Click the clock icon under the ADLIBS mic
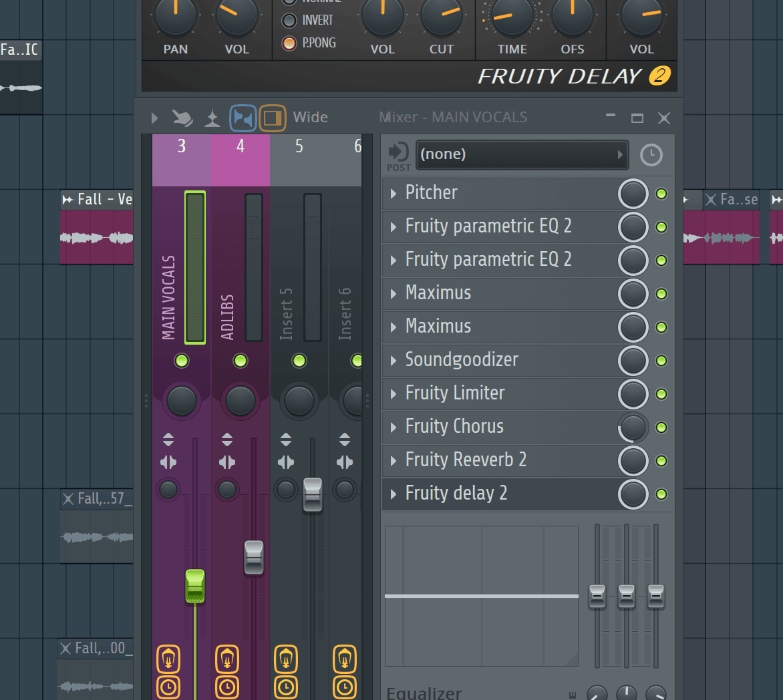Image resolution: width=783 pixels, height=700 pixels. click(x=226, y=686)
